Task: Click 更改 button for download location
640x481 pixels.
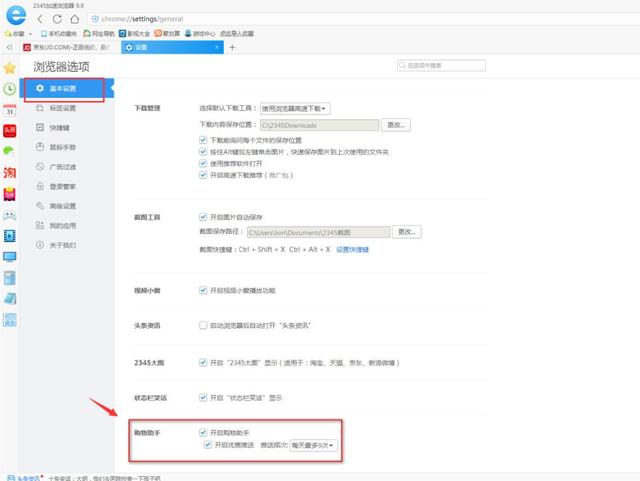Action: (396, 125)
